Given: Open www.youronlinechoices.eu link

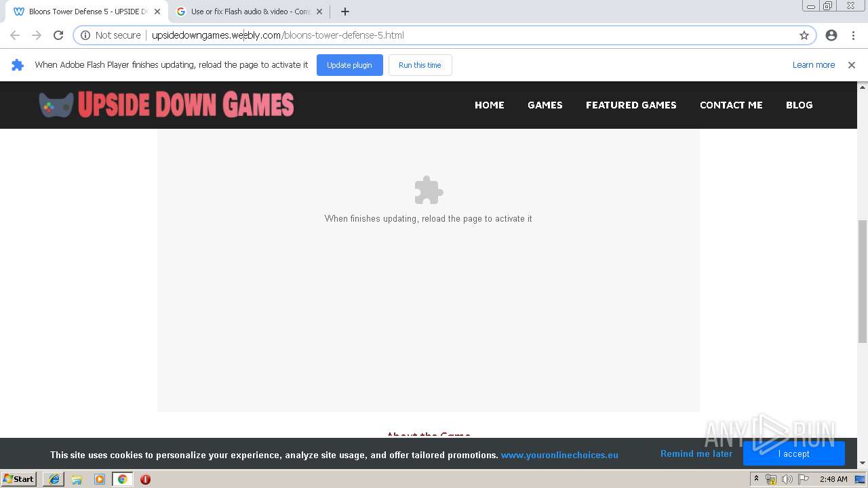Looking at the screenshot, I should [x=559, y=455].
